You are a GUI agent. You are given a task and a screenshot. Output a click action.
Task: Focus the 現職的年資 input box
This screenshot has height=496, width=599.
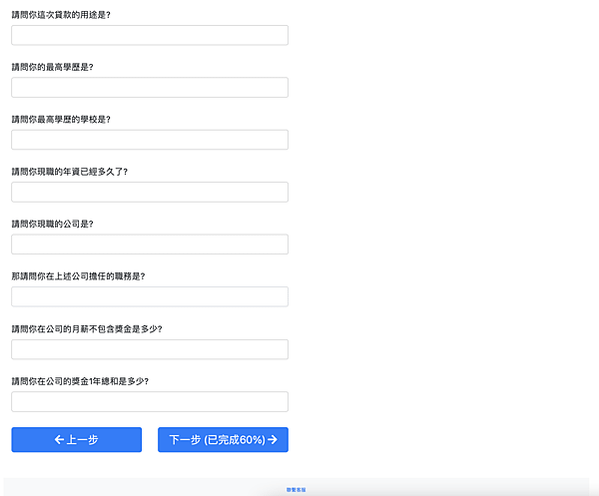(x=150, y=192)
